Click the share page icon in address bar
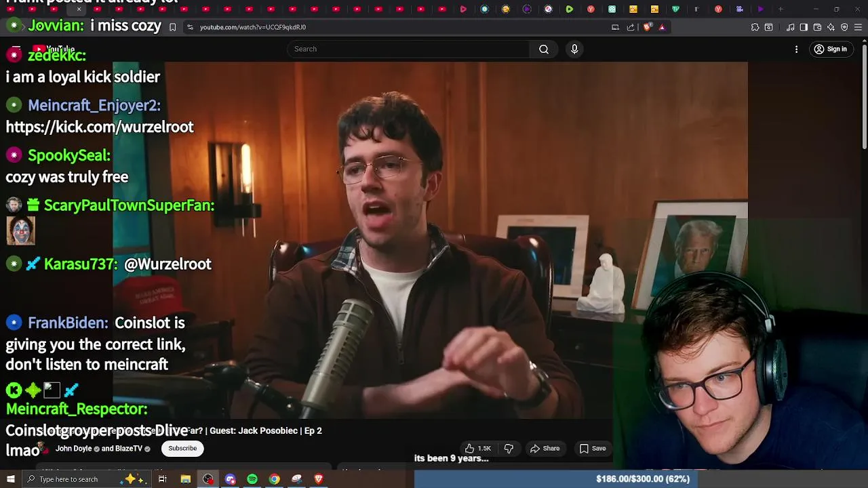Image resolution: width=868 pixels, height=488 pixels. click(631, 27)
